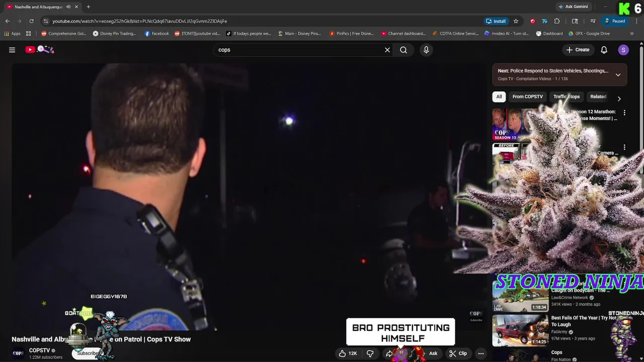Viewport: 644px width, 362px height.
Task: View site information icon in address bar
Action: [46, 21]
